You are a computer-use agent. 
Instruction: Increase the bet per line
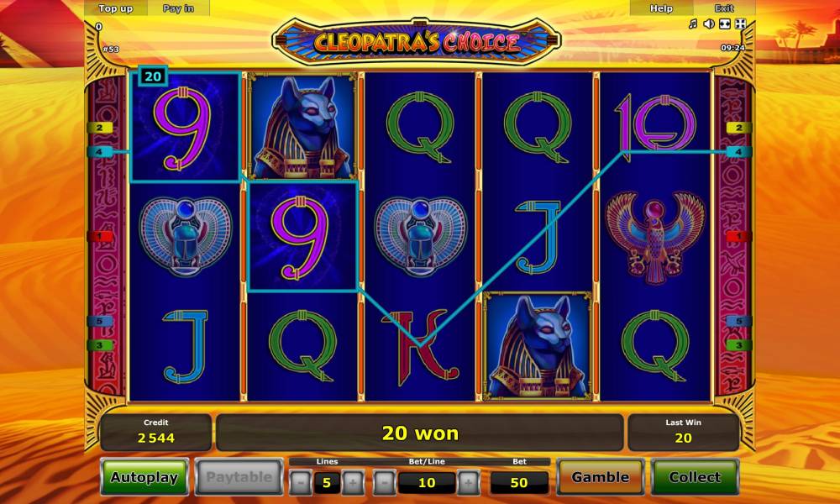point(468,482)
